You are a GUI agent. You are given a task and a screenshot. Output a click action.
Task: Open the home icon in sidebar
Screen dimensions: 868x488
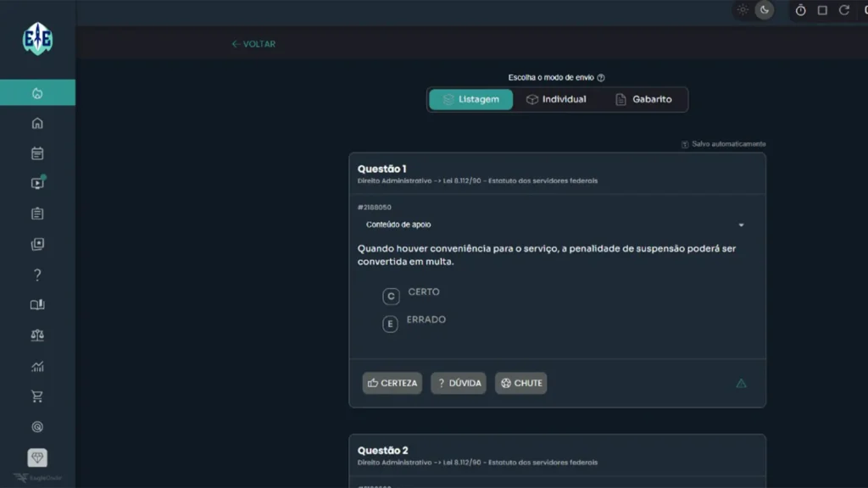37,123
